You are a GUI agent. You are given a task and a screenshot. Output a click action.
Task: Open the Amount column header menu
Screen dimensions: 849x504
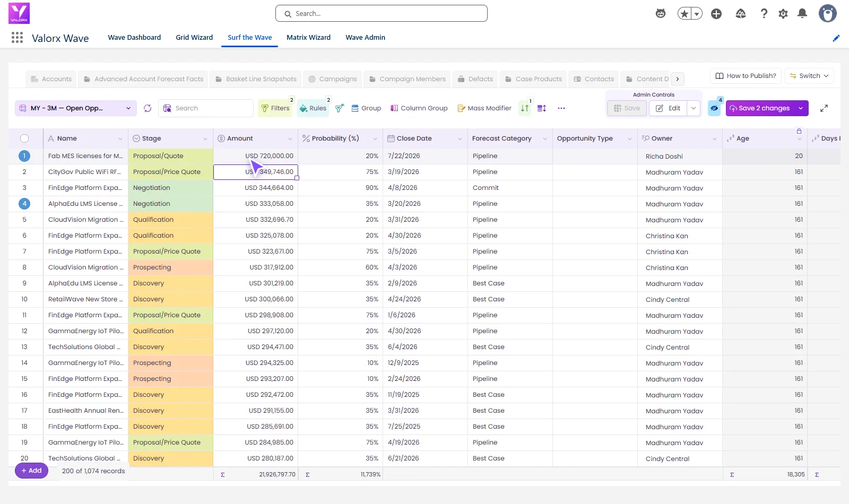[290, 139]
